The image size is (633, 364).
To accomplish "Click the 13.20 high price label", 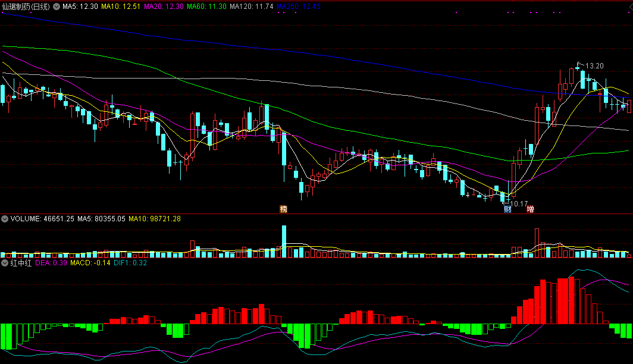I will (594, 66).
